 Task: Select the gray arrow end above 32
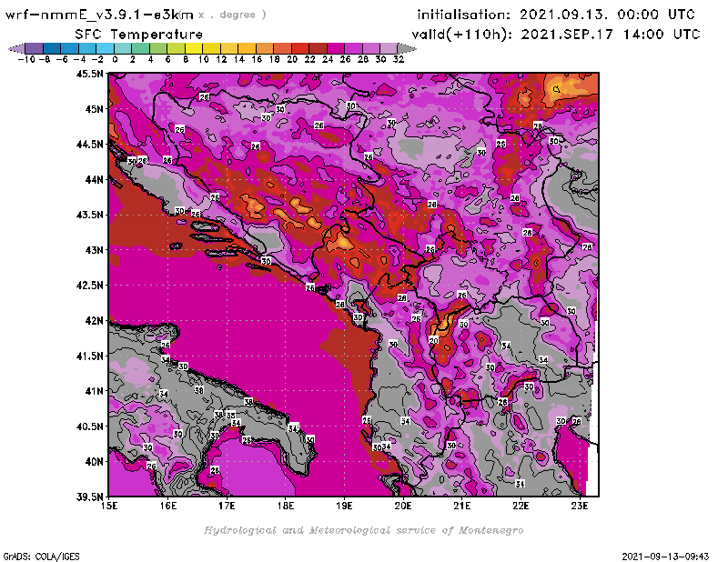[407, 48]
